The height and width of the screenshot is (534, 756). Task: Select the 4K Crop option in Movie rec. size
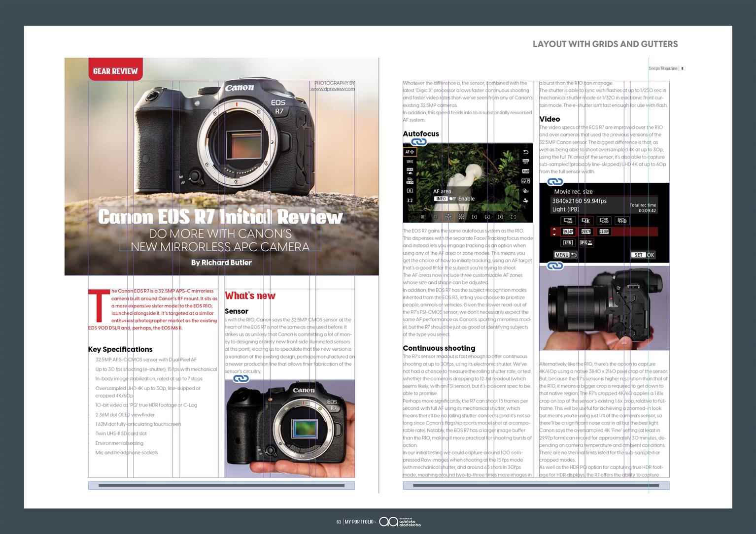604,221
